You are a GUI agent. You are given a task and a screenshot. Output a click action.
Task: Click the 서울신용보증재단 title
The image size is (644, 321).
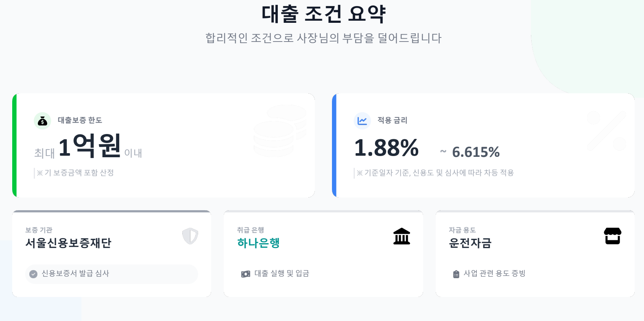point(68,243)
